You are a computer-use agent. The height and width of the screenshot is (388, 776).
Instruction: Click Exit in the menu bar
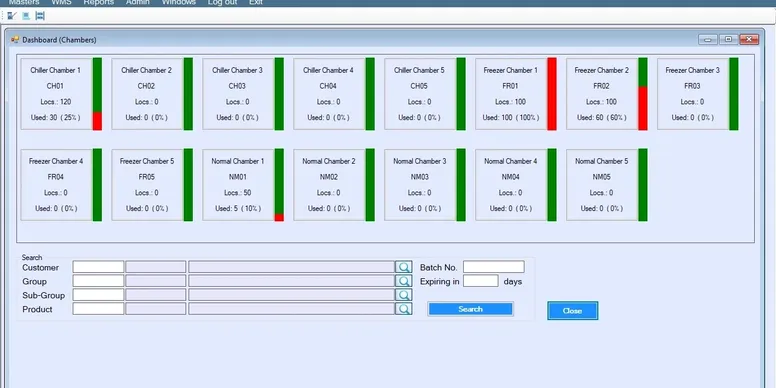tap(256, 2)
